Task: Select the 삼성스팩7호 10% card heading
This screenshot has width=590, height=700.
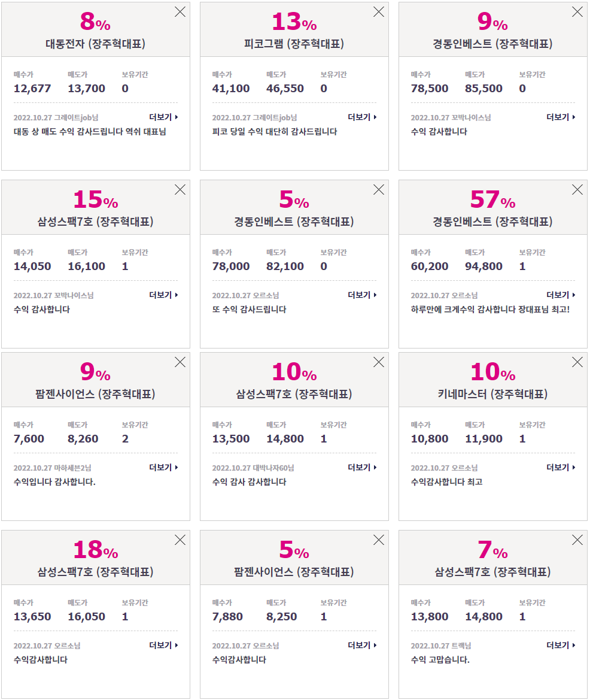Action: 294,394
